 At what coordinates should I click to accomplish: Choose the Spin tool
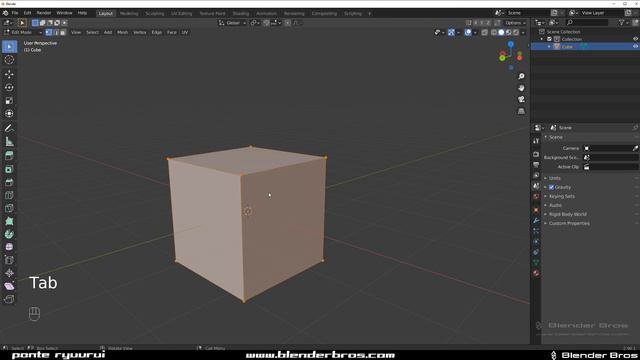click(x=9, y=234)
